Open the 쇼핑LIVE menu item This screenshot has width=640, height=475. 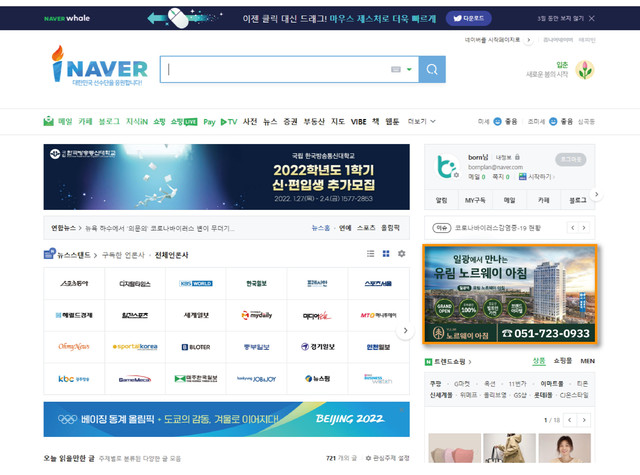click(184, 121)
